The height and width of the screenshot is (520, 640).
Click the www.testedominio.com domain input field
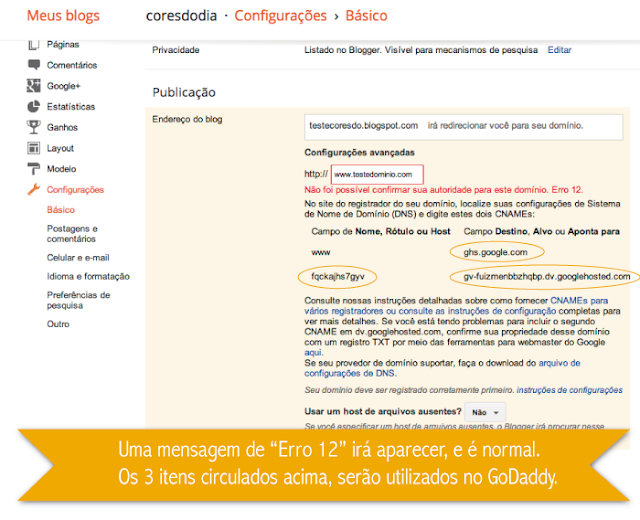(377, 174)
